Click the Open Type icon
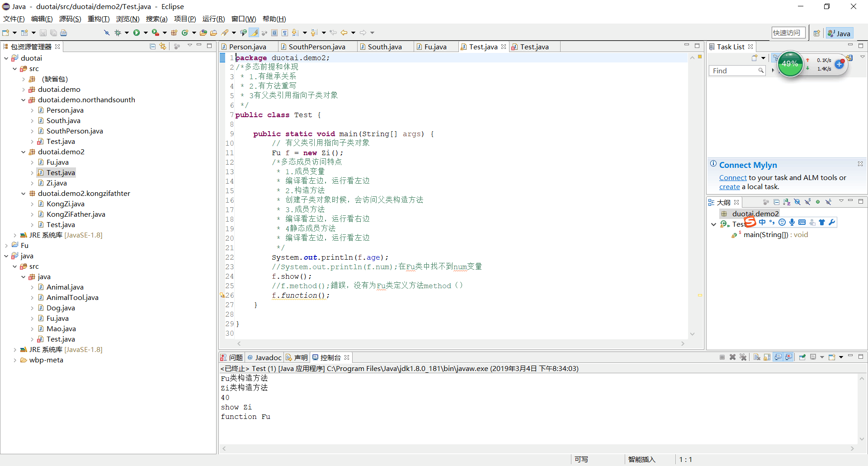Screen dimensions: 868x466 pyautogui.click(x=203, y=33)
